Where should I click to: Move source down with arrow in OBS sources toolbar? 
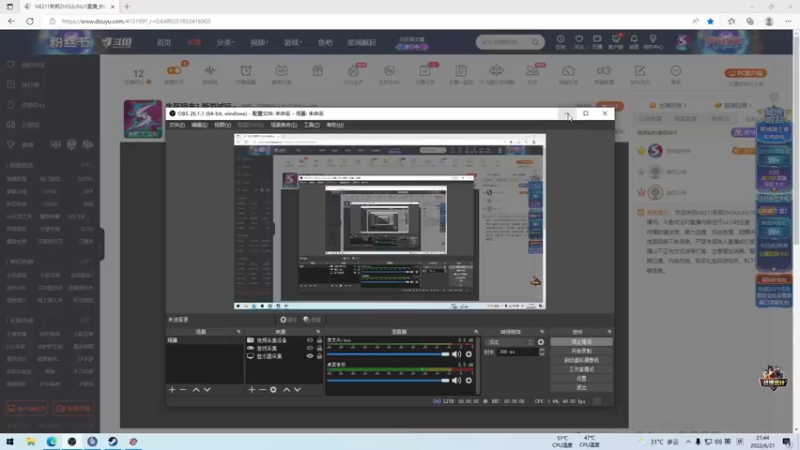[x=297, y=389]
